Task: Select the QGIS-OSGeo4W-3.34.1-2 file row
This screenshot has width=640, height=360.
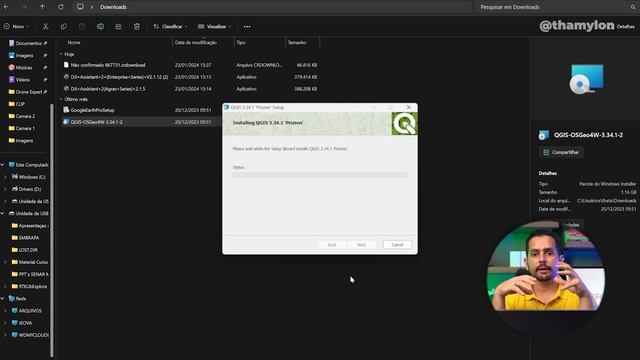Action: click(141, 122)
